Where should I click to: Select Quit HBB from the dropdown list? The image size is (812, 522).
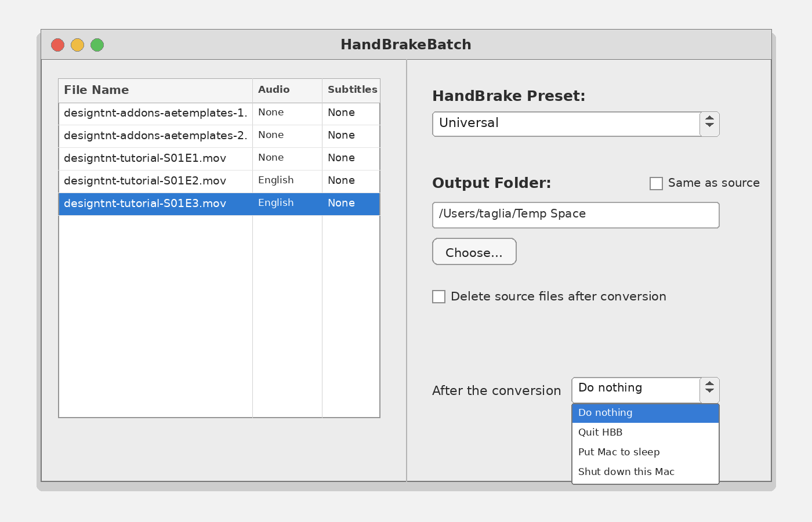pos(646,433)
